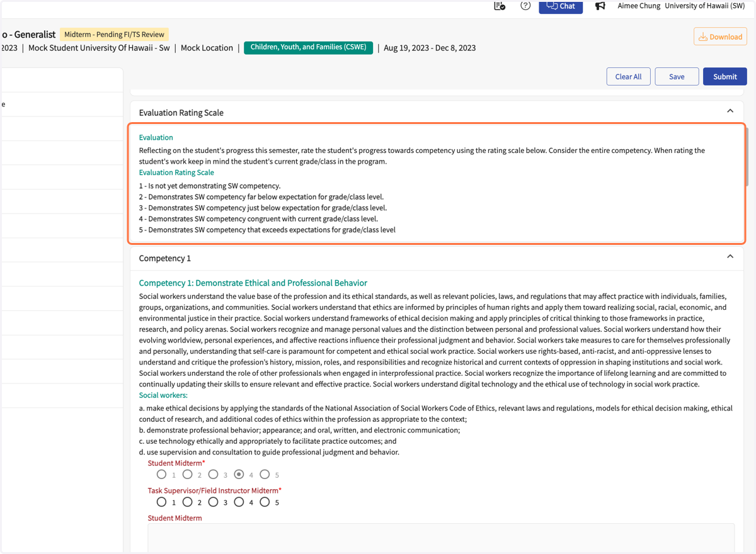Click the date range Aug 19, 2023 - Dec 8, 2023

coord(430,48)
